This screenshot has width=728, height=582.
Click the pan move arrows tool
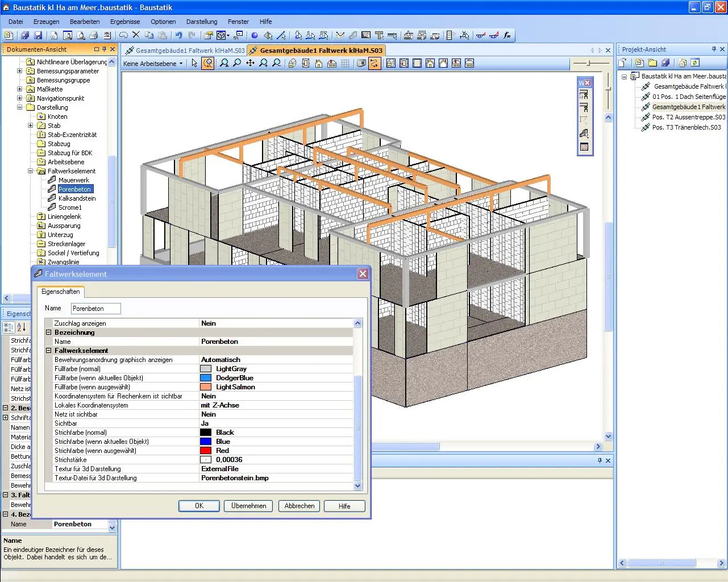click(x=250, y=63)
